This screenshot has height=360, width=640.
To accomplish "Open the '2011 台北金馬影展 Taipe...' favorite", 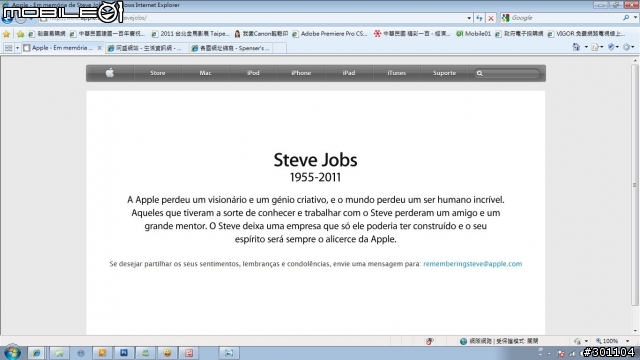I will [x=191, y=34].
